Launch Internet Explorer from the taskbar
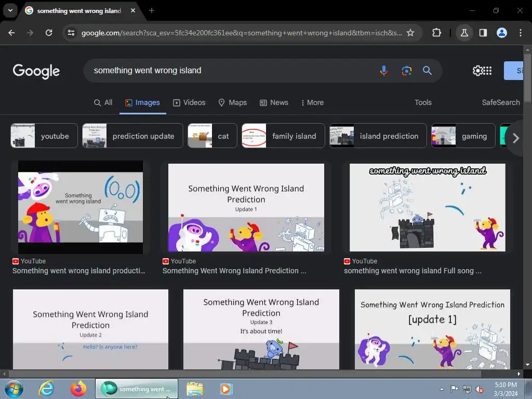Image resolution: width=532 pixels, height=399 pixels. (x=46, y=389)
